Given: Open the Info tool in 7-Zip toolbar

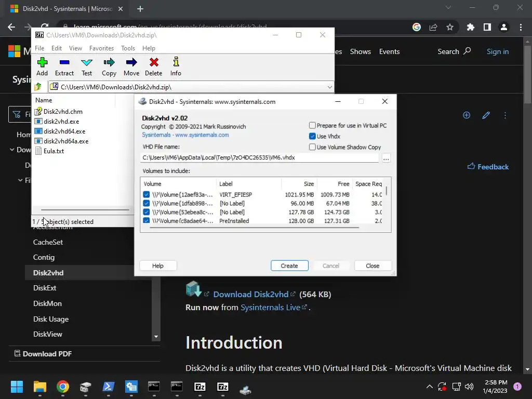Looking at the screenshot, I should (x=176, y=66).
